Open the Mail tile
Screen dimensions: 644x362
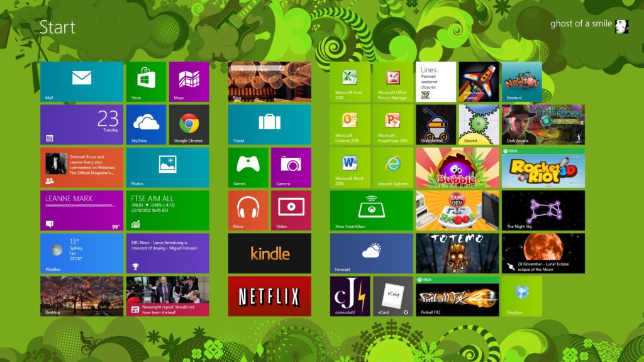pos(82,82)
